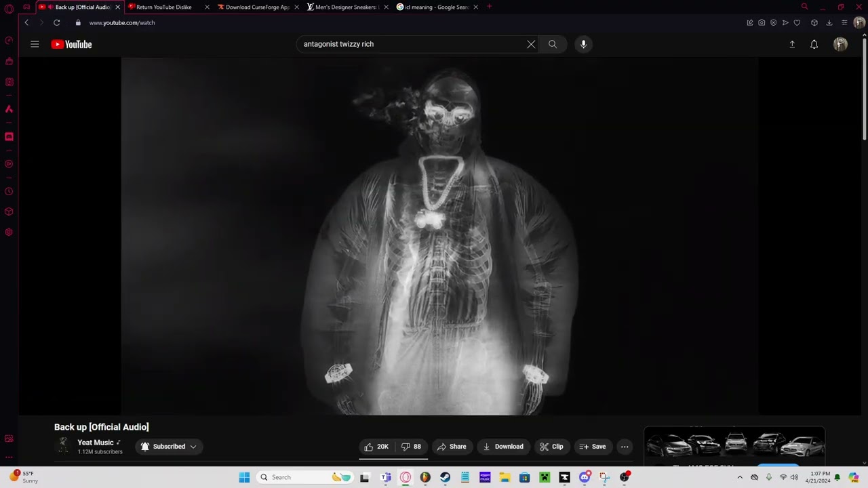Screen dimensions: 868x488
Task: Open Yeat Music channel avatar
Action: (x=63, y=445)
